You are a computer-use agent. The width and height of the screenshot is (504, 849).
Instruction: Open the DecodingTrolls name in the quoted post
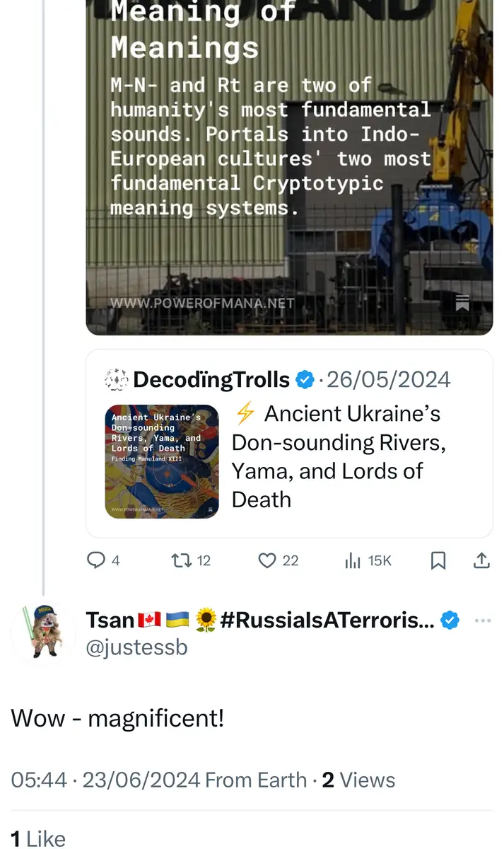tap(211, 380)
